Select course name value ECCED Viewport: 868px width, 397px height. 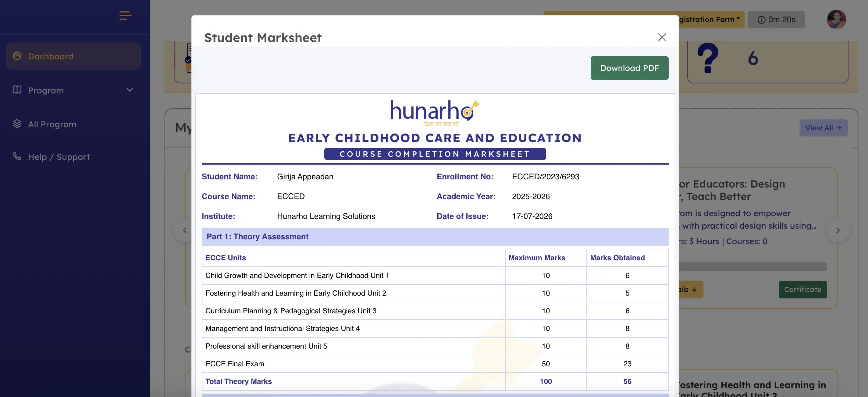tap(291, 197)
